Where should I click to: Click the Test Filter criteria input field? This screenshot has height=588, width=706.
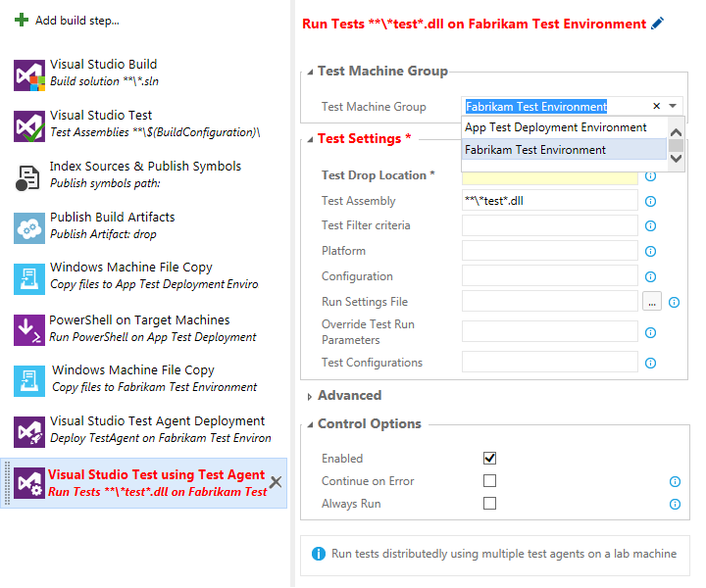[x=550, y=225]
